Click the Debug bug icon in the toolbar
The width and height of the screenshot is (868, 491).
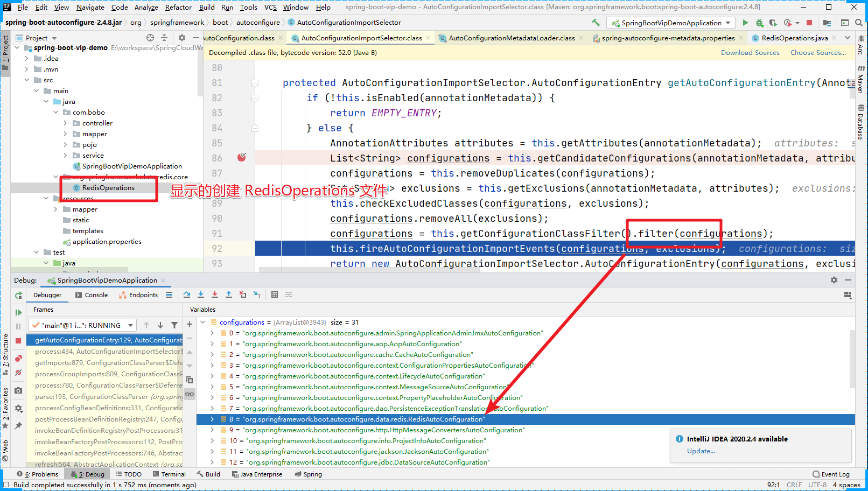759,23
